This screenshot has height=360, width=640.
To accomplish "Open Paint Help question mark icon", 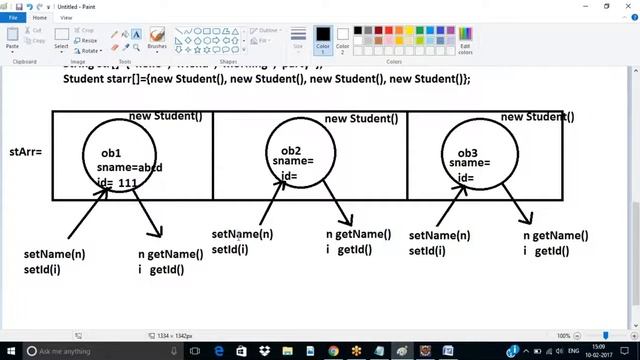I will click(x=635, y=18).
